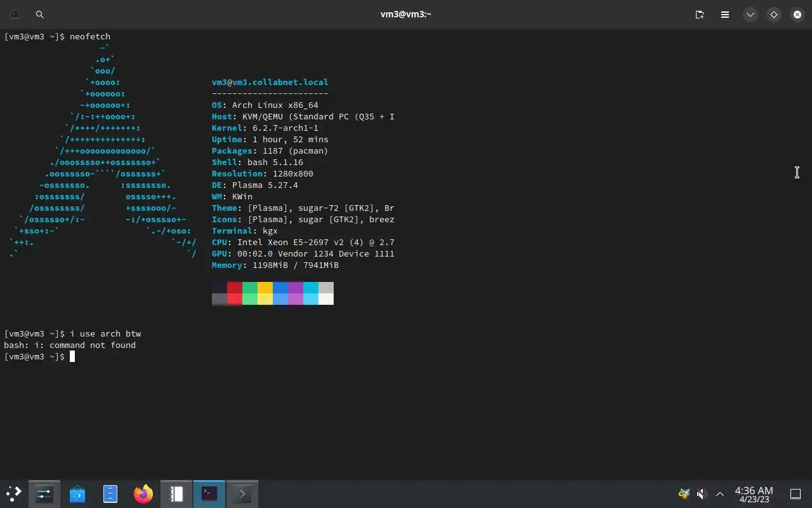Click the terminal app icon in titlebar
This screenshot has height=508, width=812.
[15, 14]
